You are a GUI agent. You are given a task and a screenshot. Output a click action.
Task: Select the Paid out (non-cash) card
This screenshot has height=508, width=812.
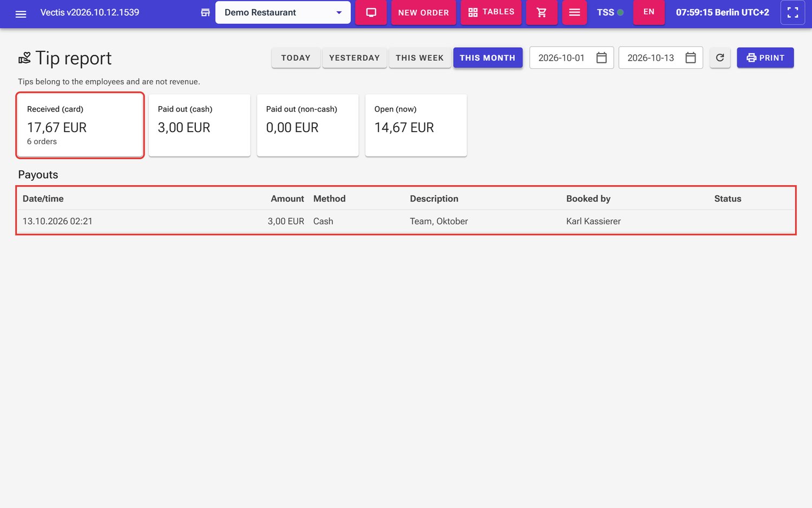308,125
